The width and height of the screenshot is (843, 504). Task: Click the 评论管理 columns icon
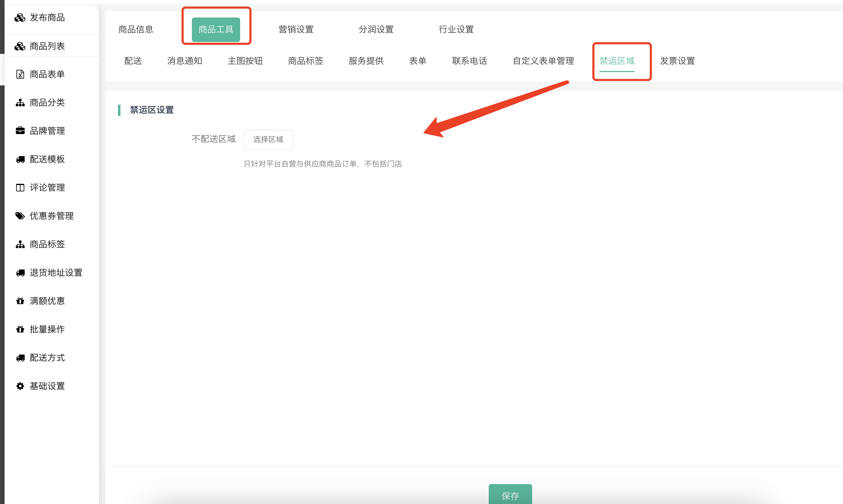pos(20,188)
